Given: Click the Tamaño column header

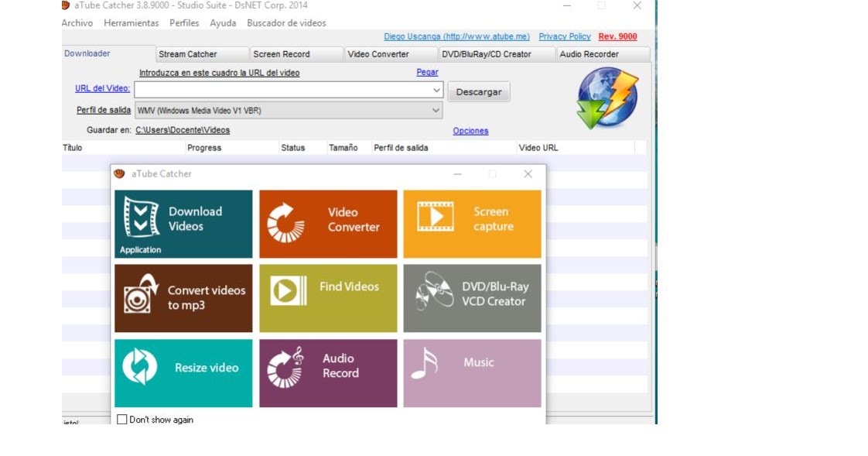Looking at the screenshot, I should click(349, 148).
